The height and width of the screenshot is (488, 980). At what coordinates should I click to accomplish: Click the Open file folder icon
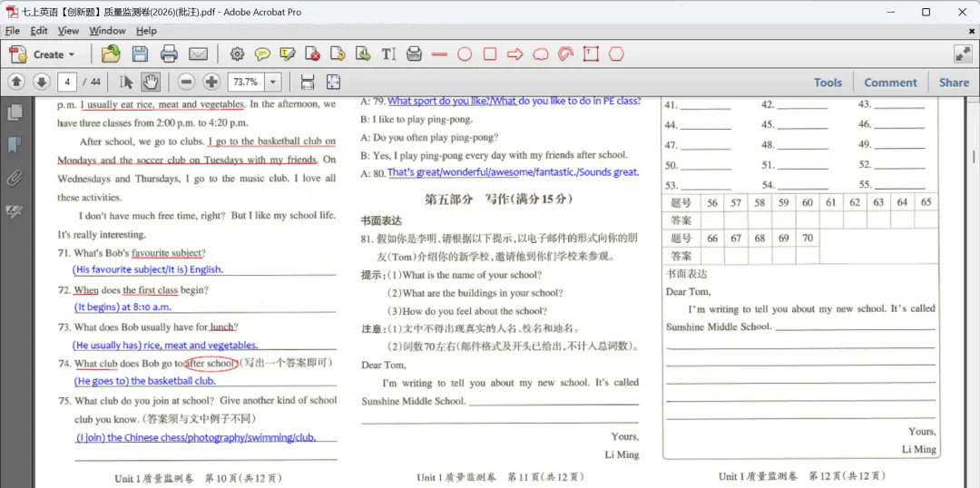point(111,54)
